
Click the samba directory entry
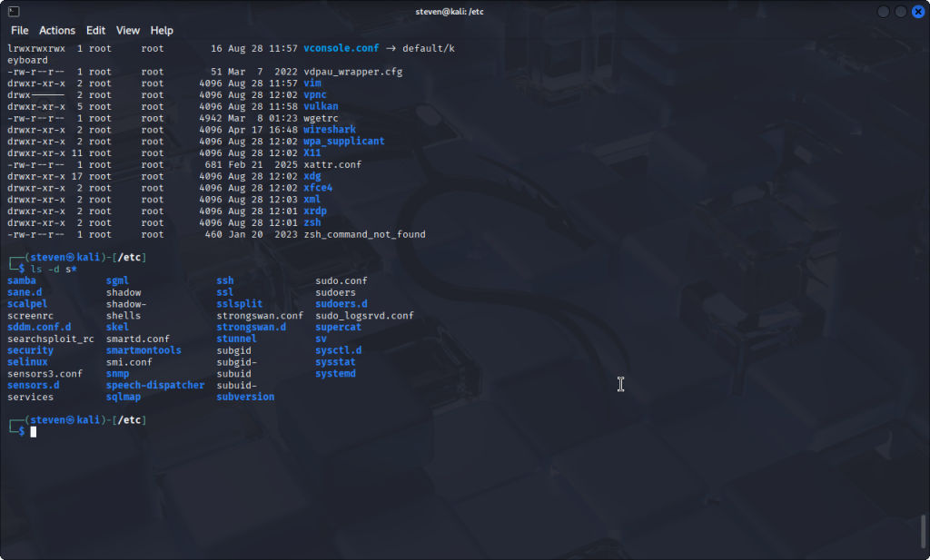22,280
